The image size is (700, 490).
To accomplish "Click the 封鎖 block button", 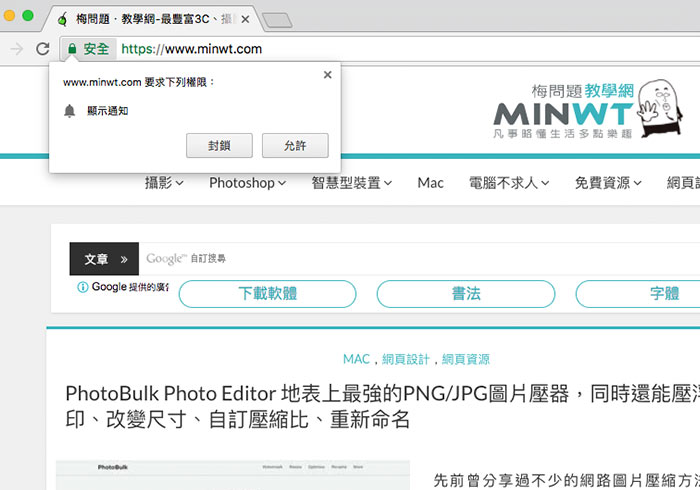I will [219, 145].
